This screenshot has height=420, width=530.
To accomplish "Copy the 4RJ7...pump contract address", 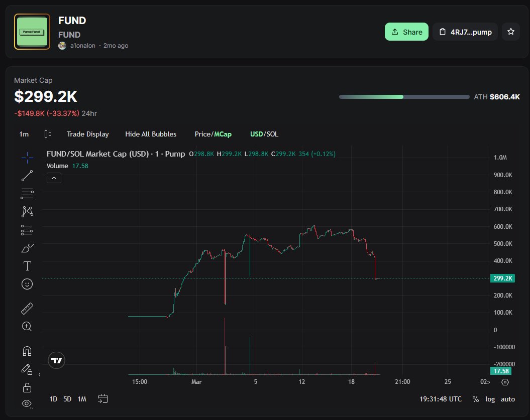I will click(x=465, y=31).
